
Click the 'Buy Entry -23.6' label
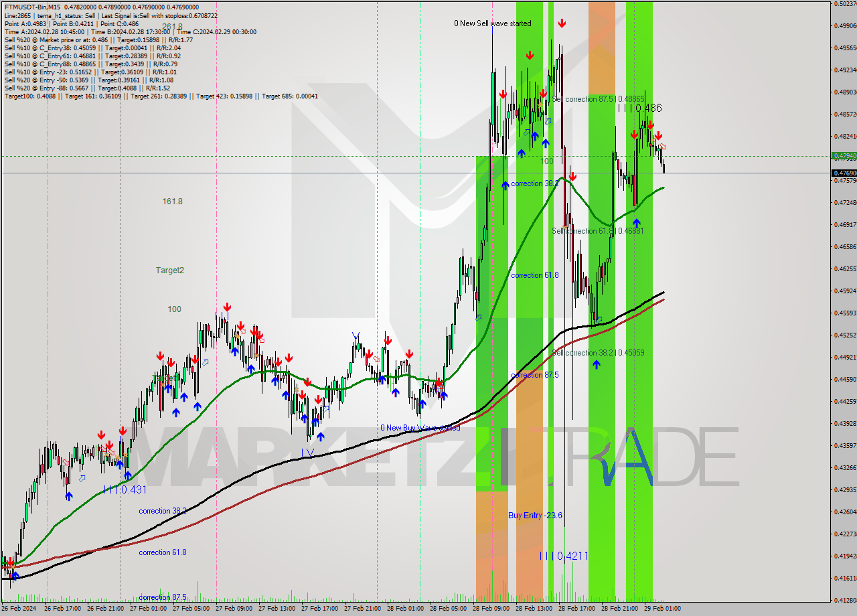pyautogui.click(x=535, y=516)
